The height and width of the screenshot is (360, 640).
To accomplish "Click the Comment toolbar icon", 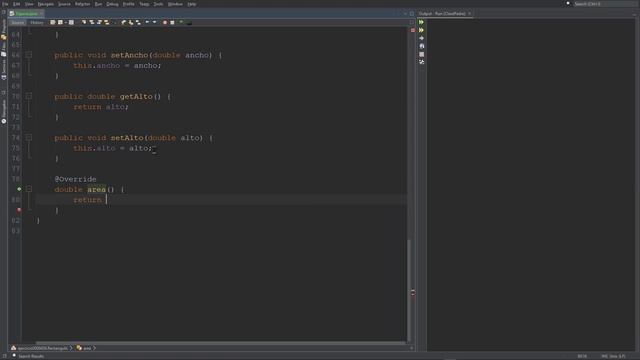I will pos(181,22).
